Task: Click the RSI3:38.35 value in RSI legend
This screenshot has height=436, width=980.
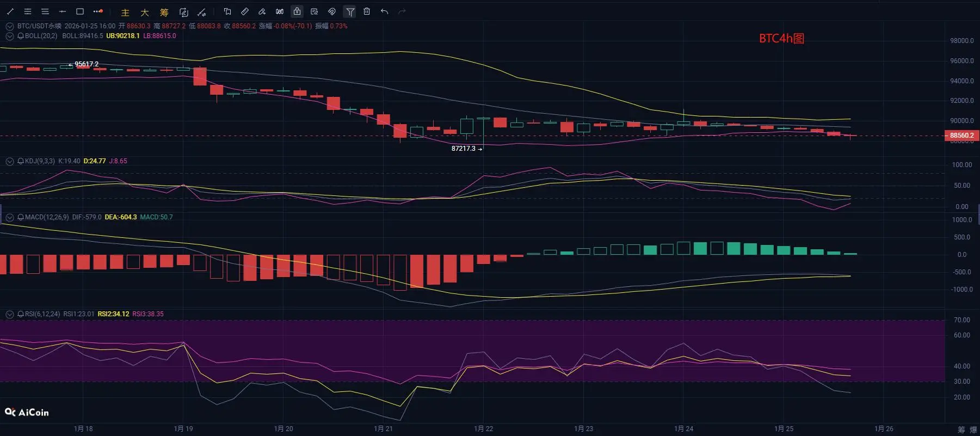Action: click(148, 314)
